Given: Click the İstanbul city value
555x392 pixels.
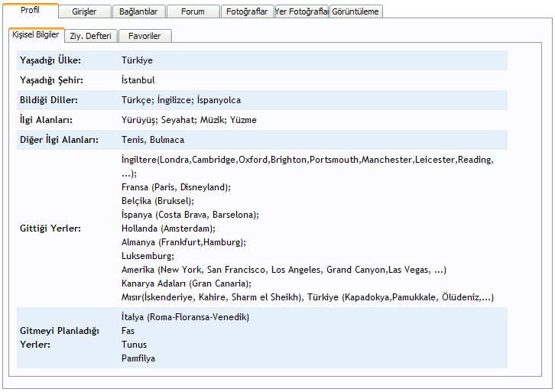Looking at the screenshot, I should [138, 80].
